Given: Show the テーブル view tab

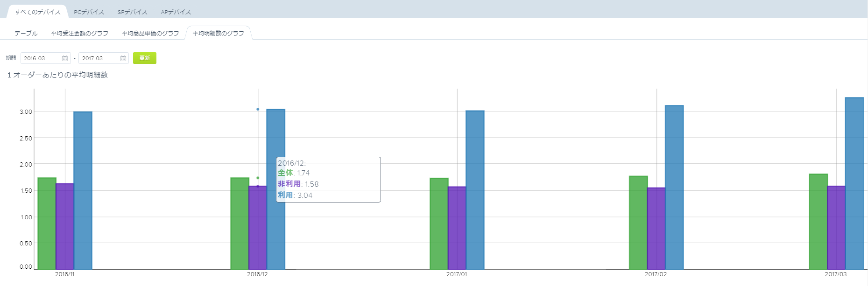Looking at the screenshot, I should point(26,33).
